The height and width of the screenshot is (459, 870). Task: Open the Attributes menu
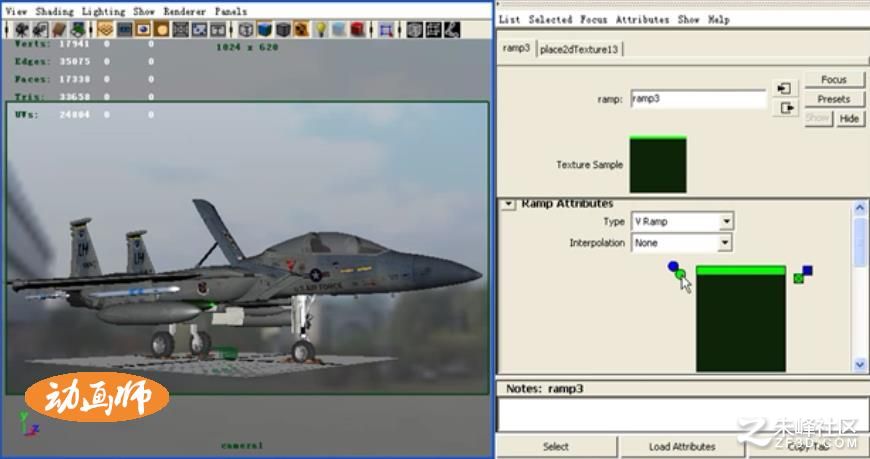pyautogui.click(x=643, y=19)
